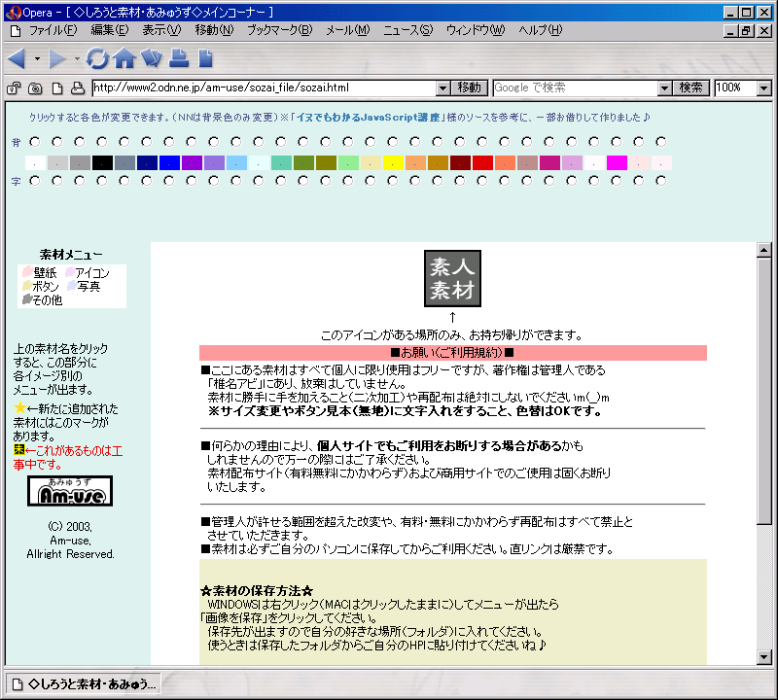Toggle image loading with the camera icon

pos(35,88)
